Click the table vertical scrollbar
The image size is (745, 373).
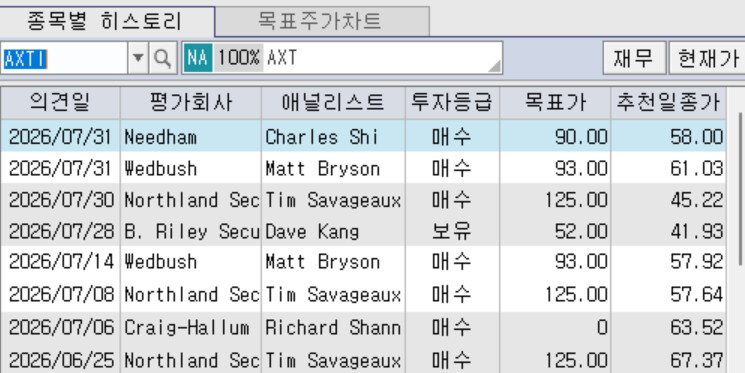click(x=741, y=190)
